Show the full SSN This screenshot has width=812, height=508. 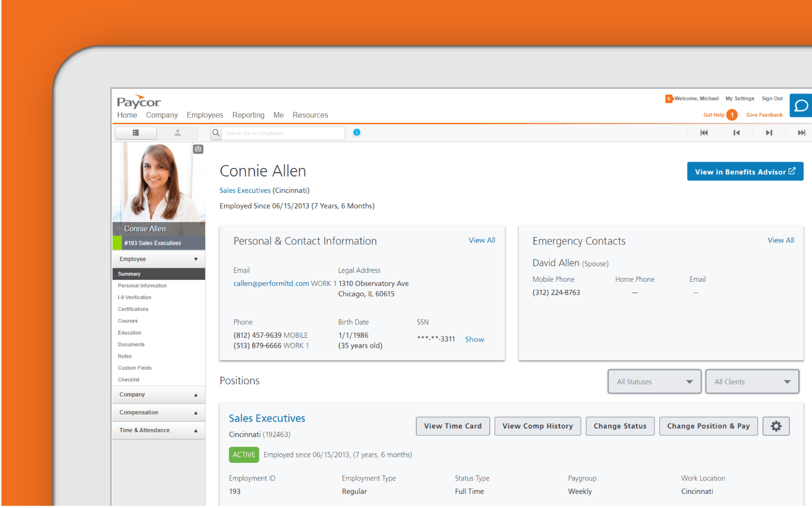tap(475, 340)
